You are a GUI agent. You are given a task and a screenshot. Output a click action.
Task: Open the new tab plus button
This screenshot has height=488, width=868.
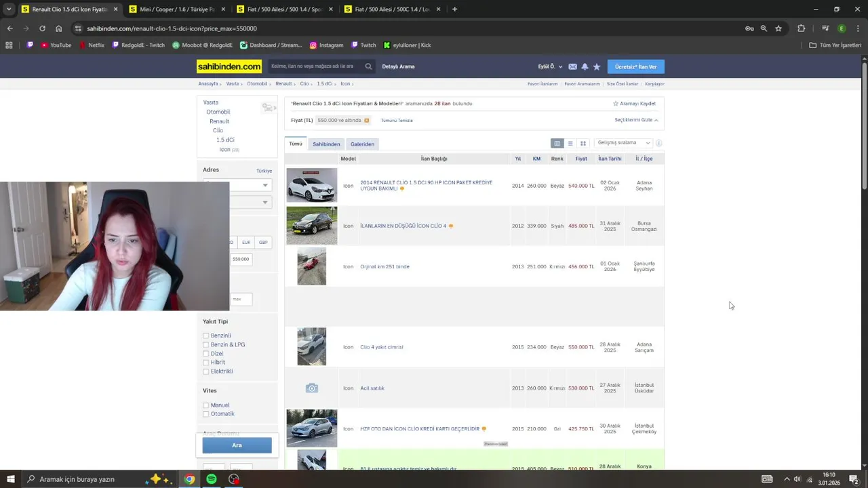[454, 9]
